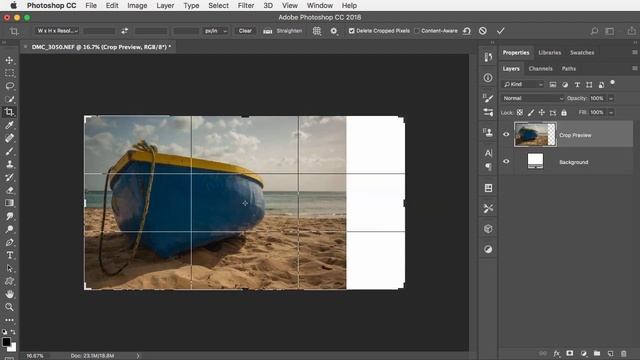Open the Properties panel flyout menu
640x360 pixels.
(x=635, y=52)
